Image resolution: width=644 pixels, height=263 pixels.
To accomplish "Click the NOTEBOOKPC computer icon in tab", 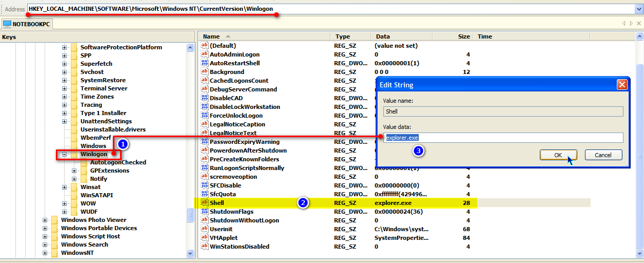I will [x=7, y=24].
